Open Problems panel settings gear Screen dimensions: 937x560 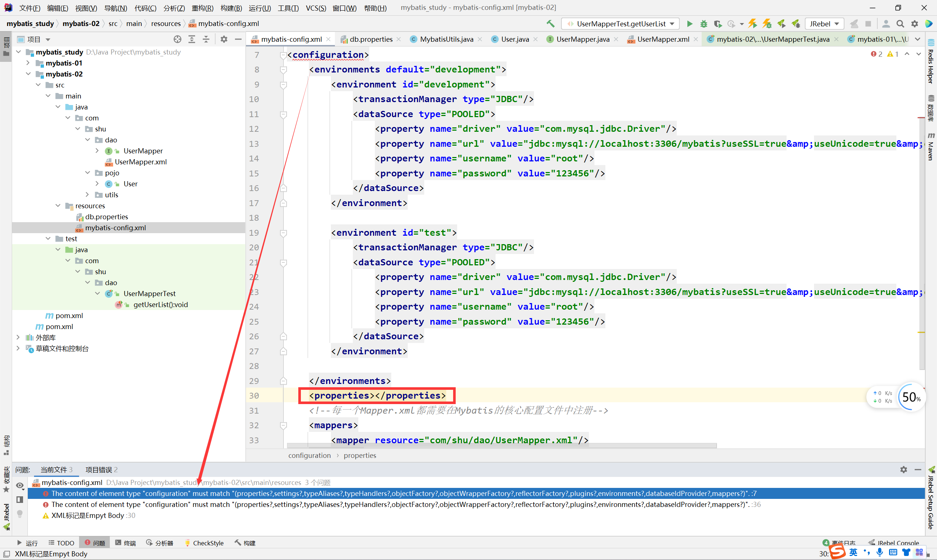click(903, 470)
